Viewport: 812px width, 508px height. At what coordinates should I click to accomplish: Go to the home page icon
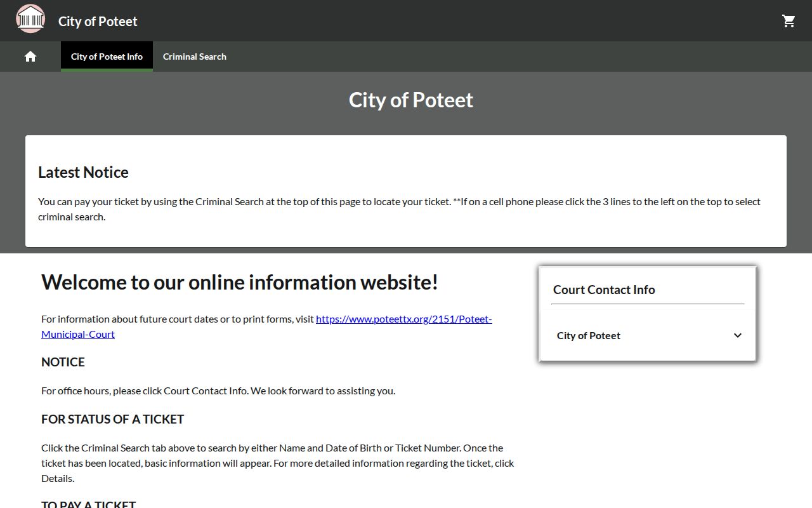pyautogui.click(x=30, y=57)
